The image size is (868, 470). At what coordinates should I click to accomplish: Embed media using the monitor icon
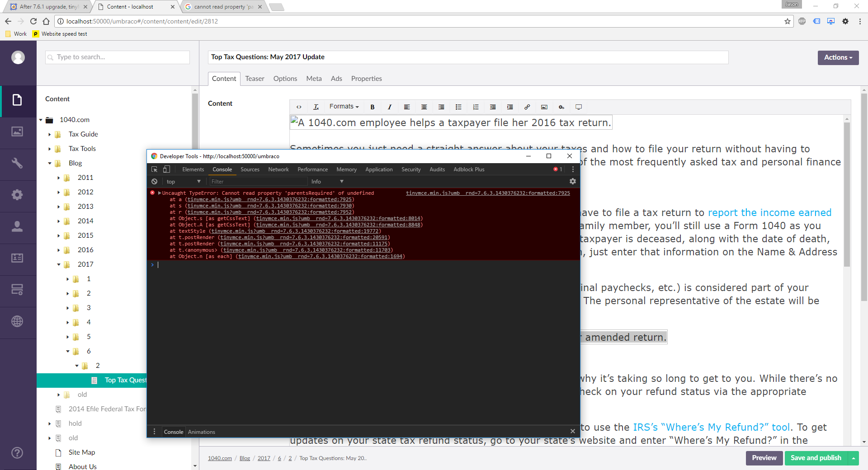(579, 107)
